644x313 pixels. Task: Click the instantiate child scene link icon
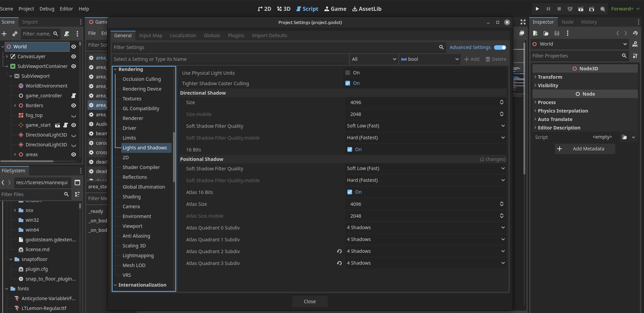15,34
